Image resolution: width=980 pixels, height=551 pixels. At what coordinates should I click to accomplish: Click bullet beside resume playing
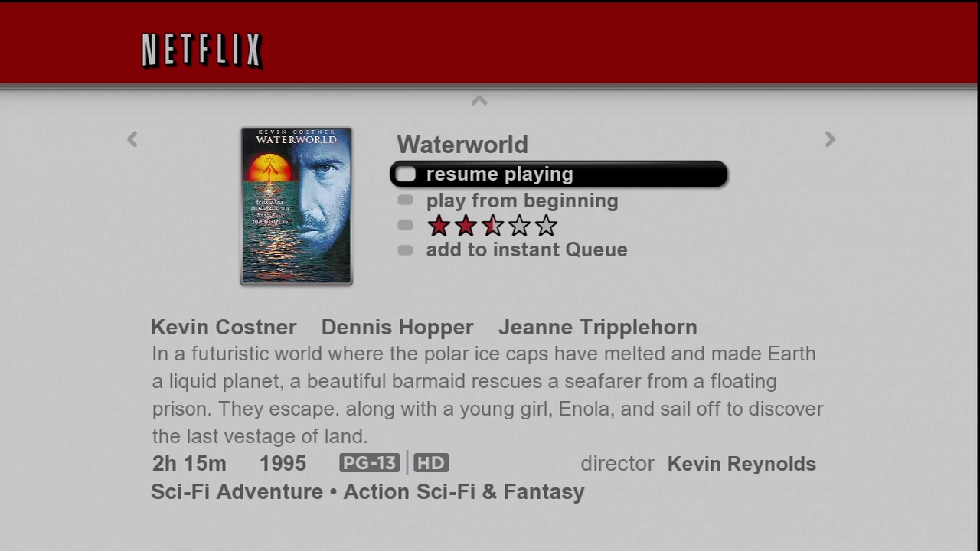click(x=406, y=174)
